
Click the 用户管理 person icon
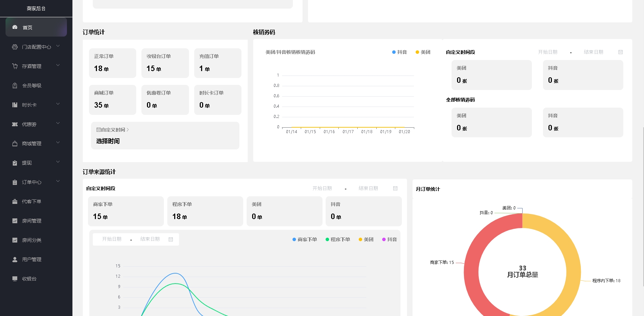tap(15, 259)
